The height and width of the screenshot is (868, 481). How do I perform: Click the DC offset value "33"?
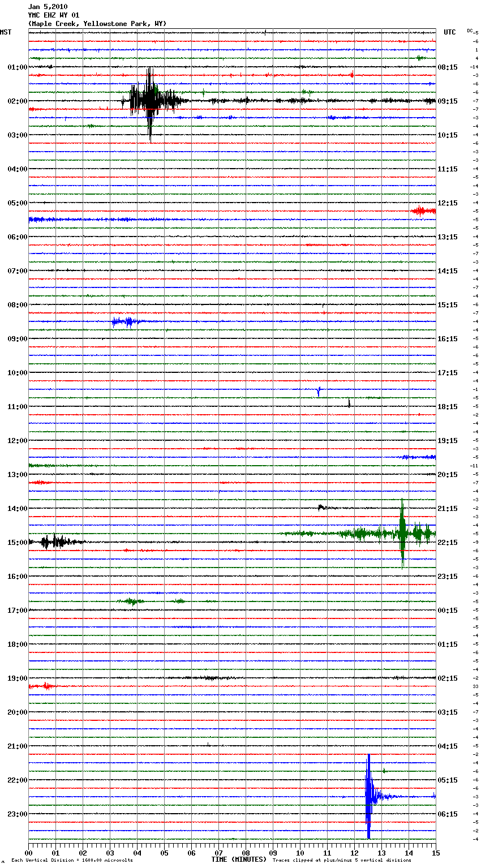(x=475, y=686)
